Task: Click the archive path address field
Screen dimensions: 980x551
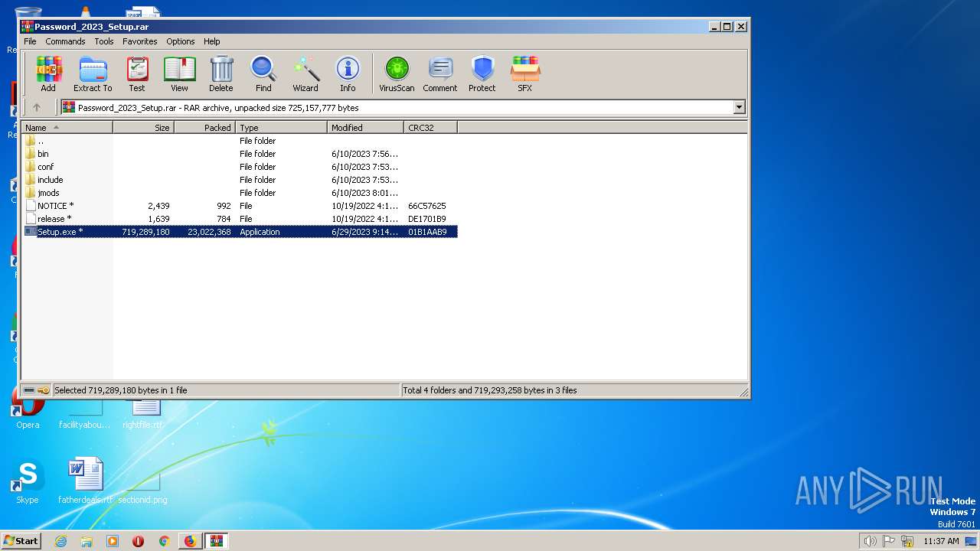Action: pos(397,108)
